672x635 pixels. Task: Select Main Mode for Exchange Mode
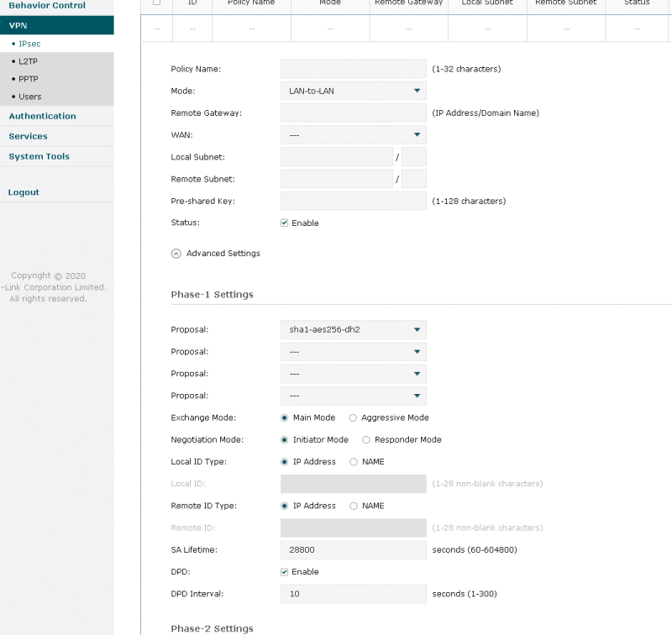(x=284, y=417)
